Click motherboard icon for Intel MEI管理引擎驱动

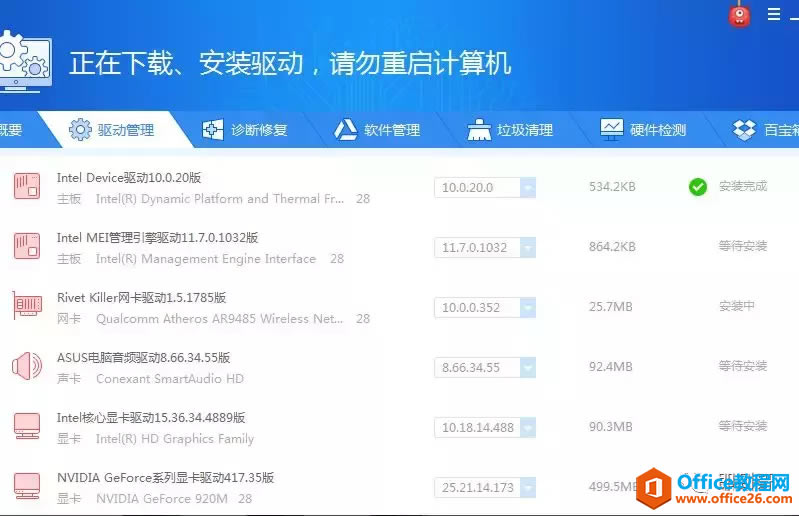click(27, 246)
